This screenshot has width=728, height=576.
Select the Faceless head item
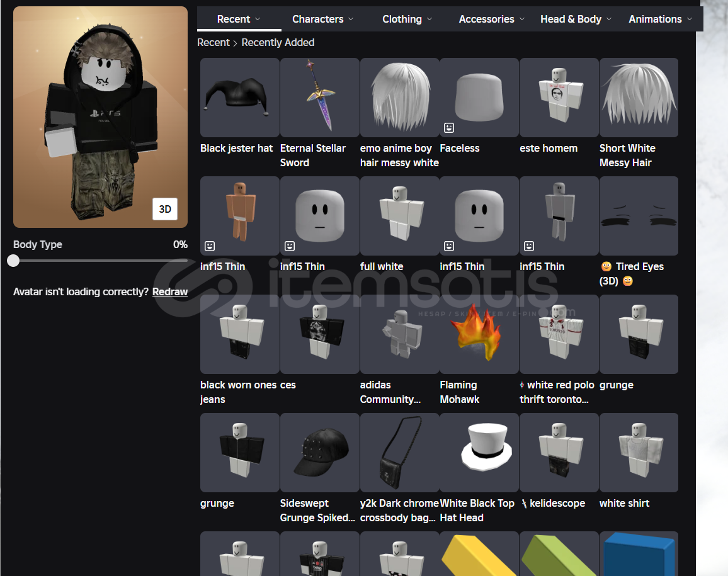tap(479, 98)
